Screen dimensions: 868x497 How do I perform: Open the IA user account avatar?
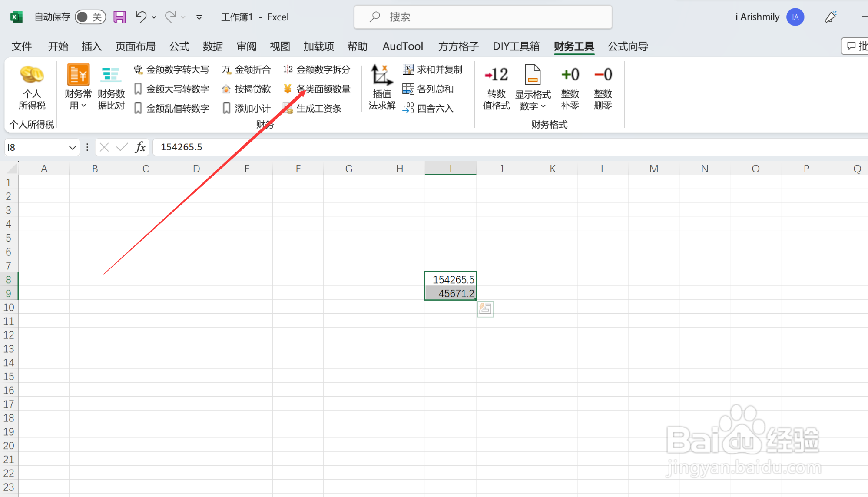tap(795, 17)
